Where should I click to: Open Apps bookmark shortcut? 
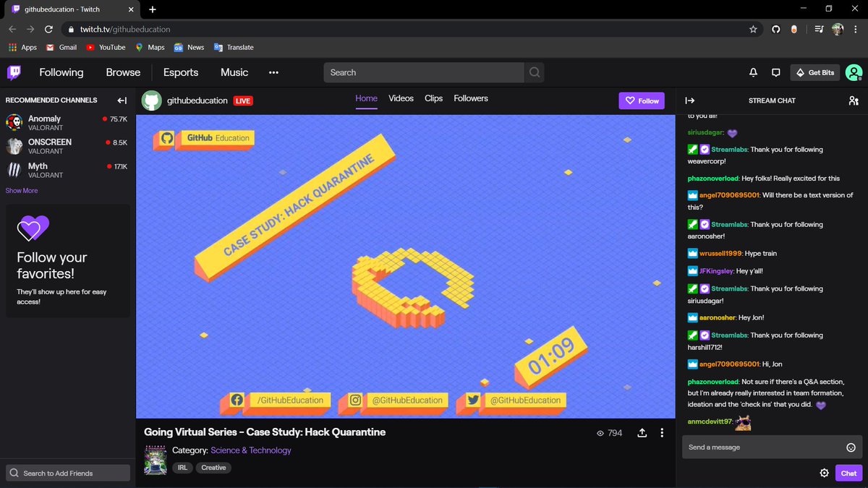click(22, 47)
